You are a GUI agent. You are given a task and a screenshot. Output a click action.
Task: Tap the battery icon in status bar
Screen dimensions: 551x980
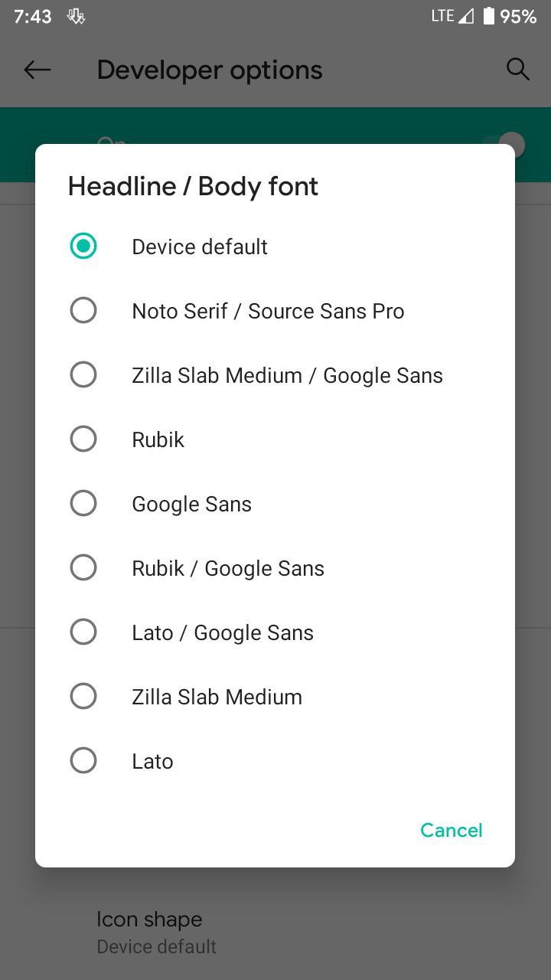coord(488,16)
